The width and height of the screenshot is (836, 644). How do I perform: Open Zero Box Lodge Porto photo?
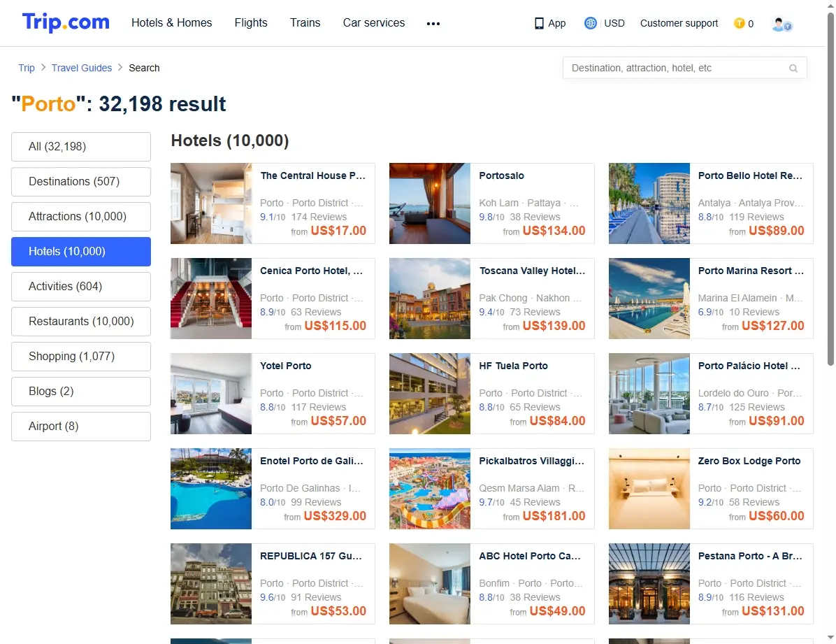[x=649, y=488]
